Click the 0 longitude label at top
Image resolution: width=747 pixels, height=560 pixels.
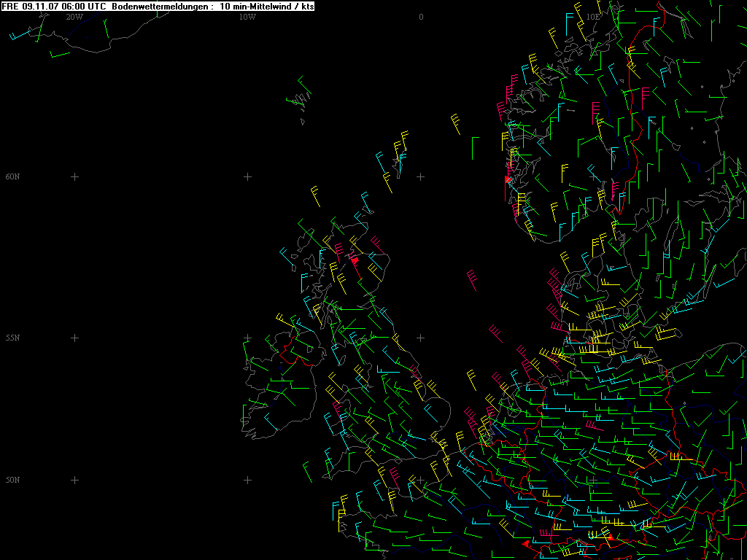421,17
